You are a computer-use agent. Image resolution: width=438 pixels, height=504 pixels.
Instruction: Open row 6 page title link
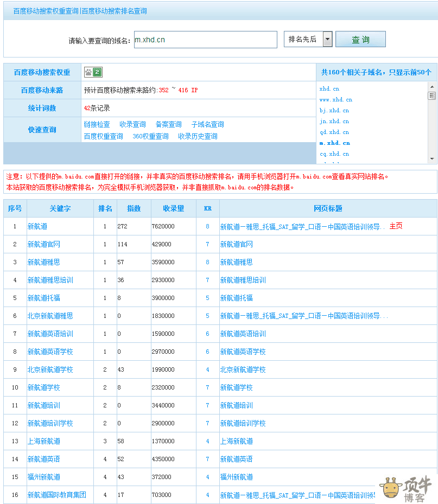(304, 316)
